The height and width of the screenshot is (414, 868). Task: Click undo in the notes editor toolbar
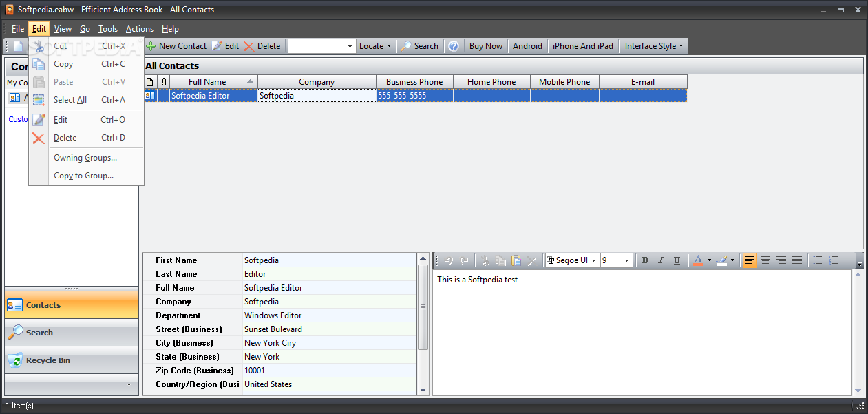pyautogui.click(x=449, y=260)
